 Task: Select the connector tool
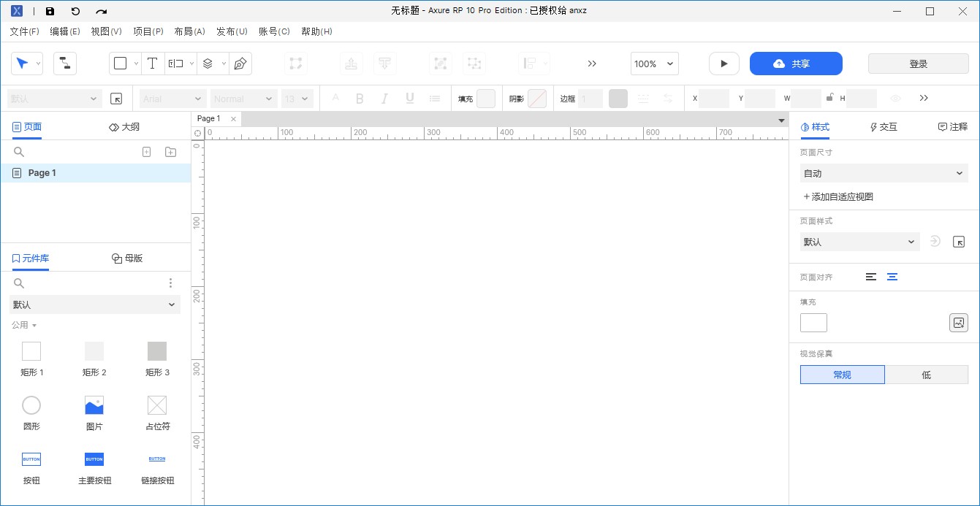tap(64, 64)
